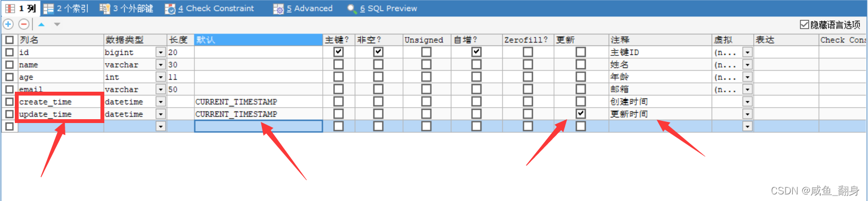The height and width of the screenshot is (201, 868).
Task: Uncheck primary key for id row
Action: [x=339, y=52]
